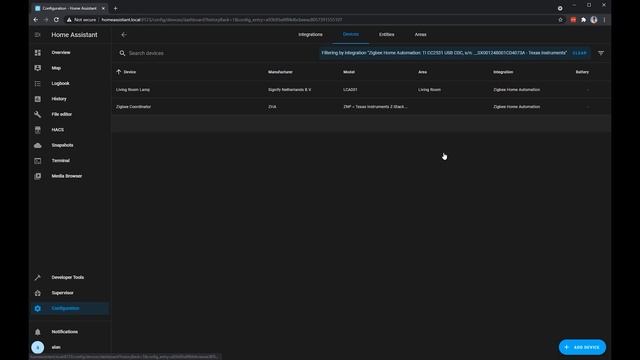
Task: Click the Add Device button
Action: pyautogui.click(x=582, y=347)
